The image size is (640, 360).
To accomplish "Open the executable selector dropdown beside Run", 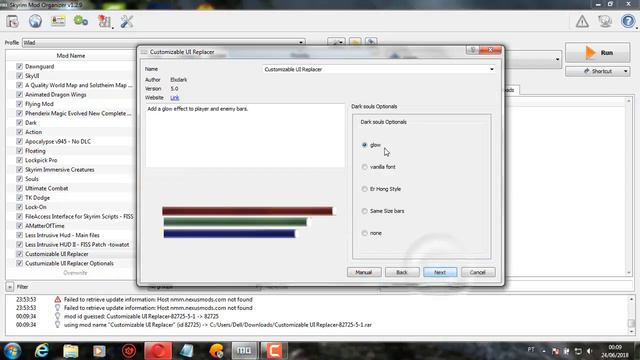I will pos(557,60).
